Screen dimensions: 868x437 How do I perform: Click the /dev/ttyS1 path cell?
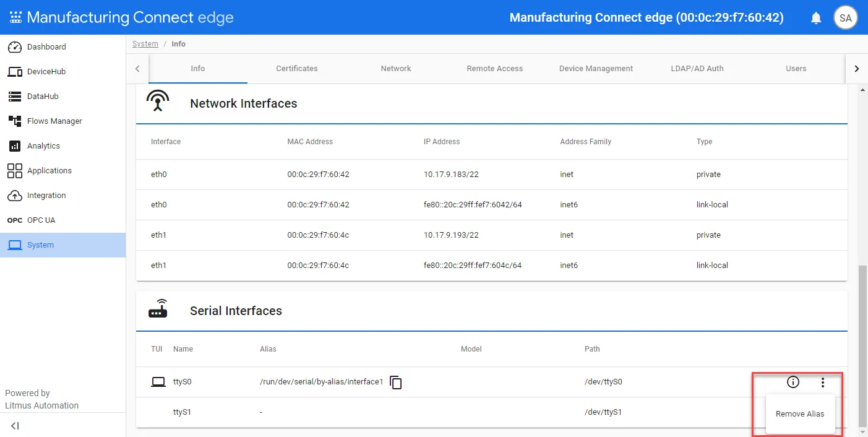(x=603, y=412)
